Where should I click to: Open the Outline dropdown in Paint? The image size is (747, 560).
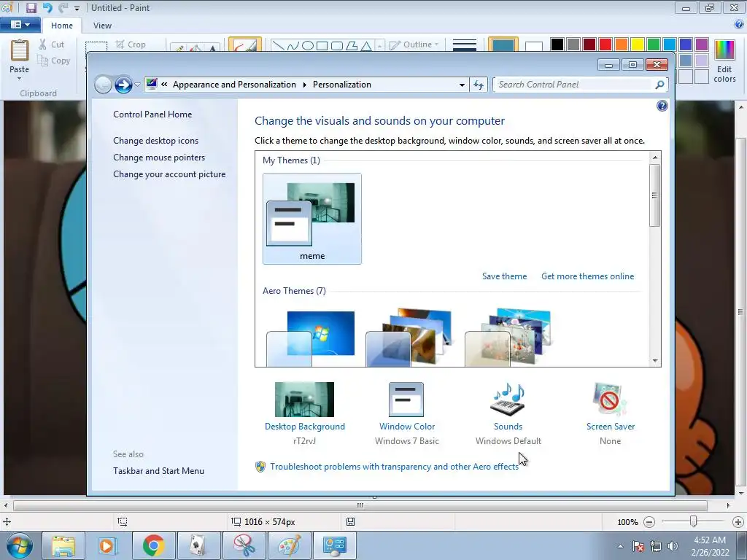tap(414, 44)
